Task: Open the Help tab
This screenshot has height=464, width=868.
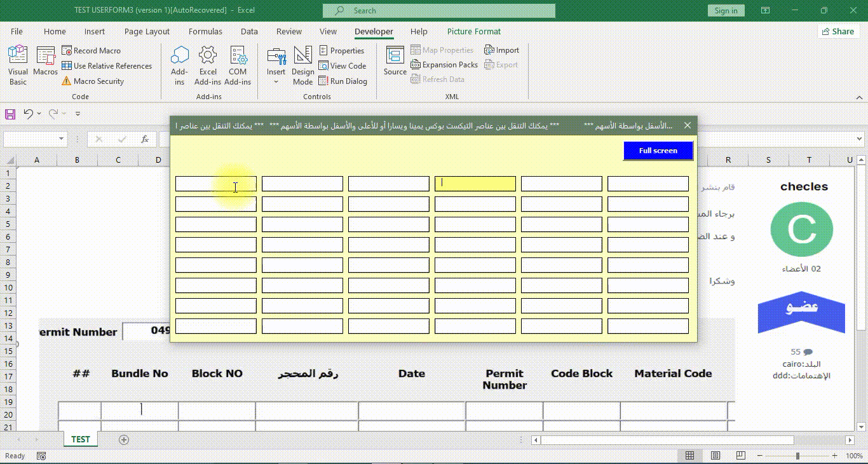Action: click(x=419, y=31)
